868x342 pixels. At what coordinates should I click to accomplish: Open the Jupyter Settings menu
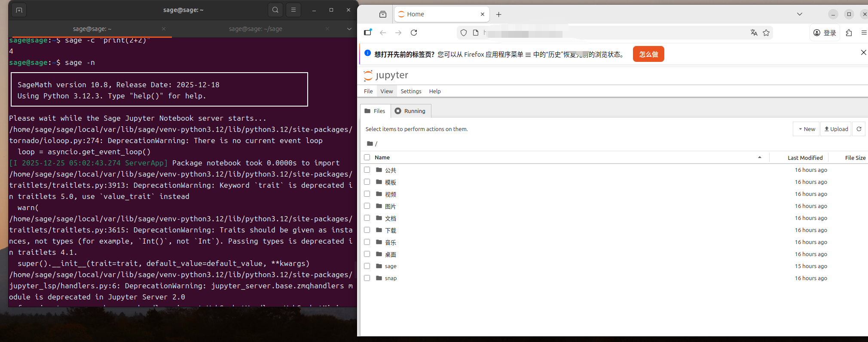click(x=411, y=91)
